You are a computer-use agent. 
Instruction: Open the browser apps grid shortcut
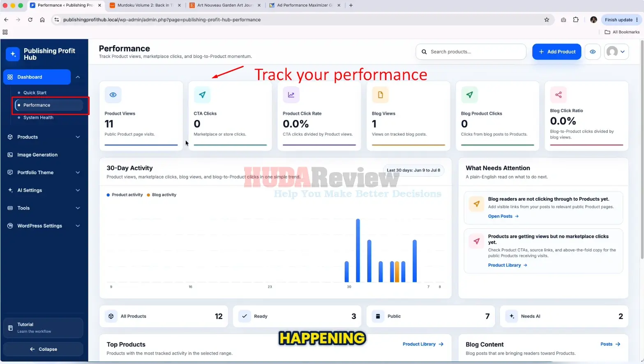click(x=5, y=32)
